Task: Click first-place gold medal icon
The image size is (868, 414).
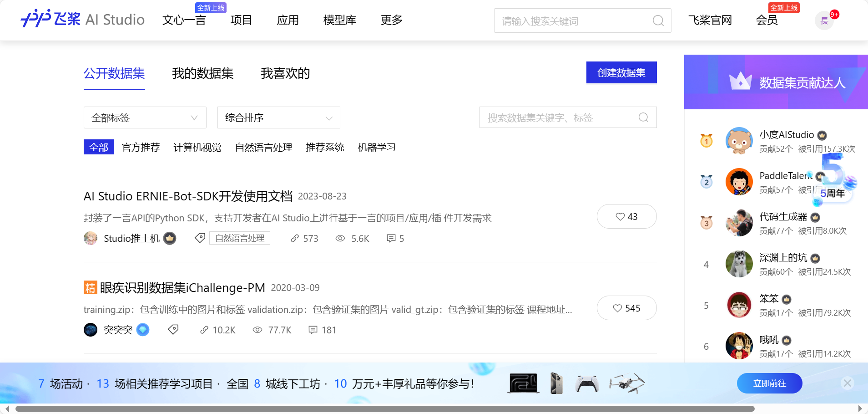Action: pyautogui.click(x=706, y=141)
